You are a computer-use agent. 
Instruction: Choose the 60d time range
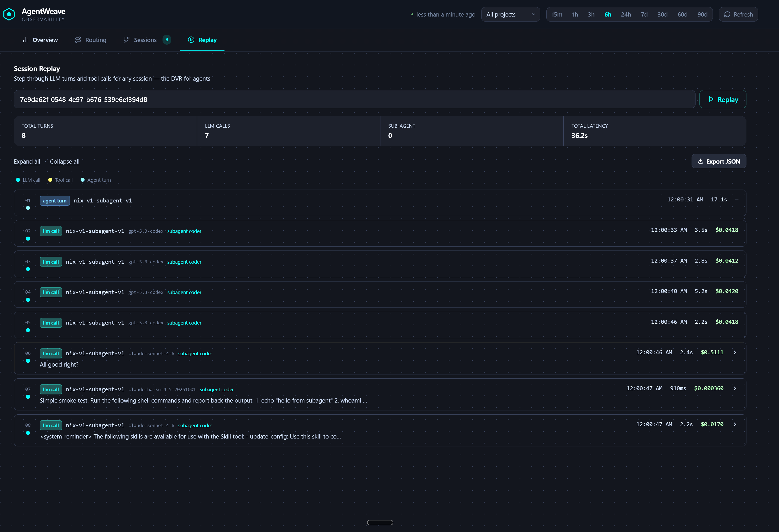click(682, 14)
